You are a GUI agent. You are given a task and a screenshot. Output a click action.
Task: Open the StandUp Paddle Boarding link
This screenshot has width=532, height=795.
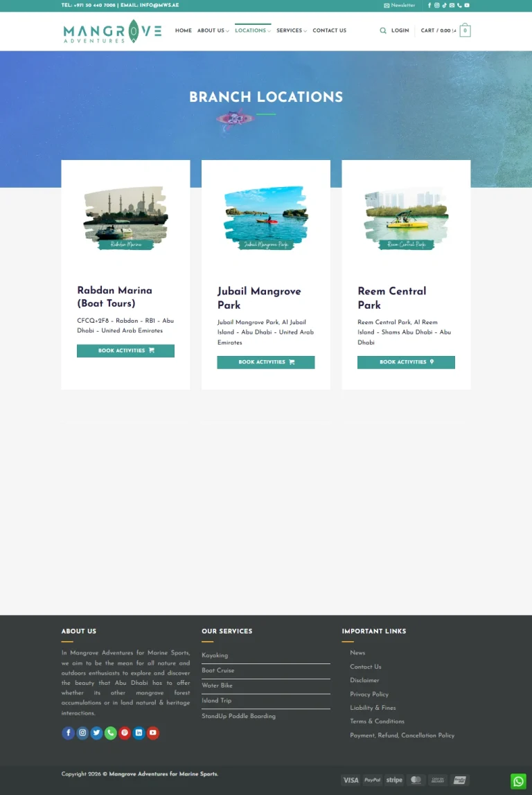(x=238, y=716)
